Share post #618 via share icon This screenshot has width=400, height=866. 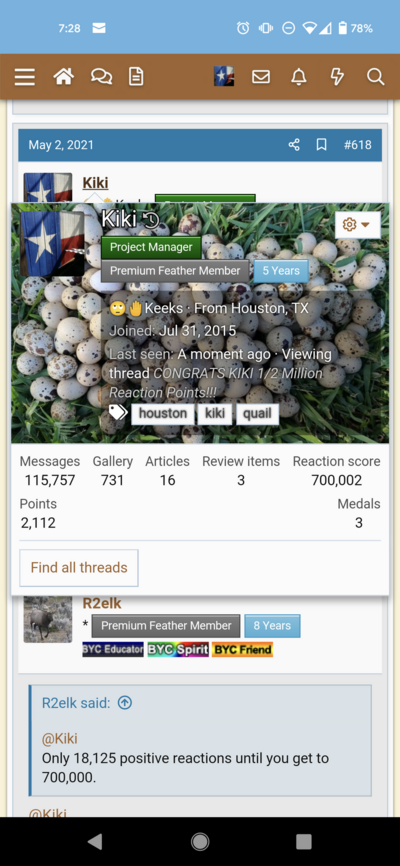click(294, 145)
